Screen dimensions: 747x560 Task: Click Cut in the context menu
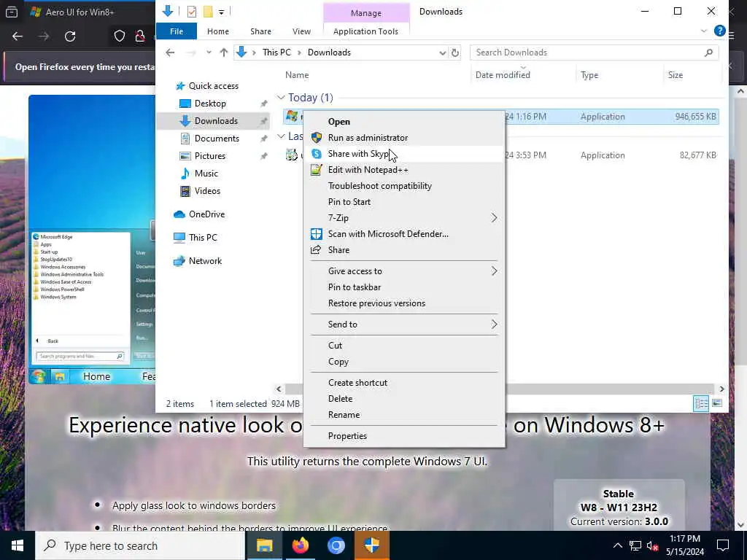pyautogui.click(x=335, y=346)
